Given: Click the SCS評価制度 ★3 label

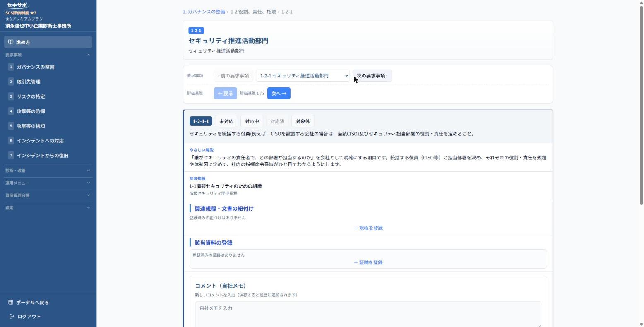Looking at the screenshot, I should pos(21,13).
